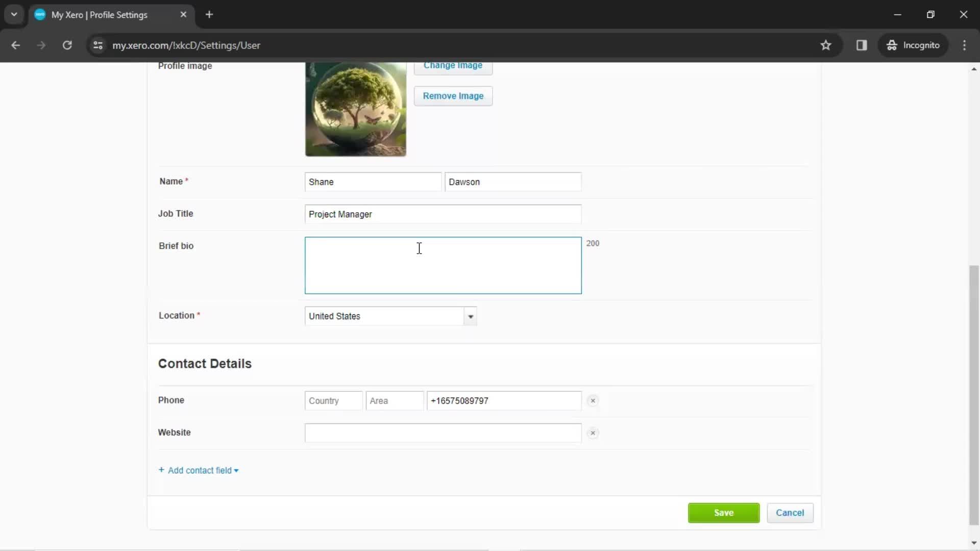Viewport: 980px width, 551px height.
Task: Minimize the browser window
Action: click(897, 14)
